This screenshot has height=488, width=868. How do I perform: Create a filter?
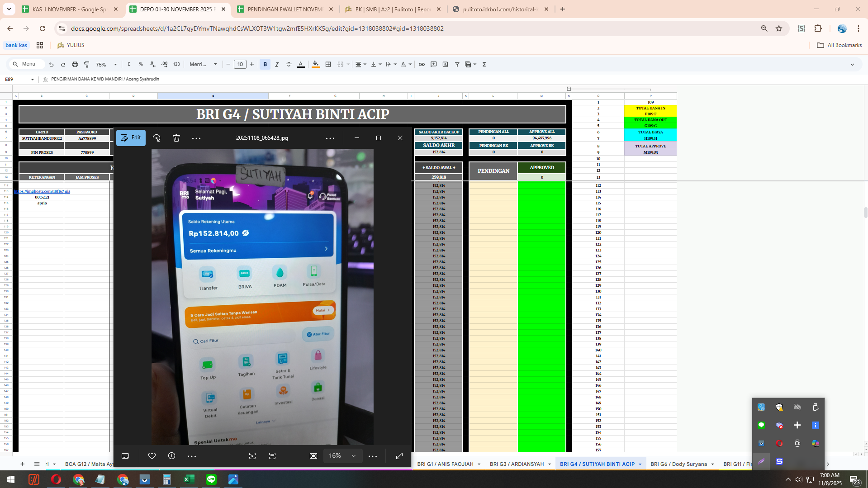tap(457, 64)
